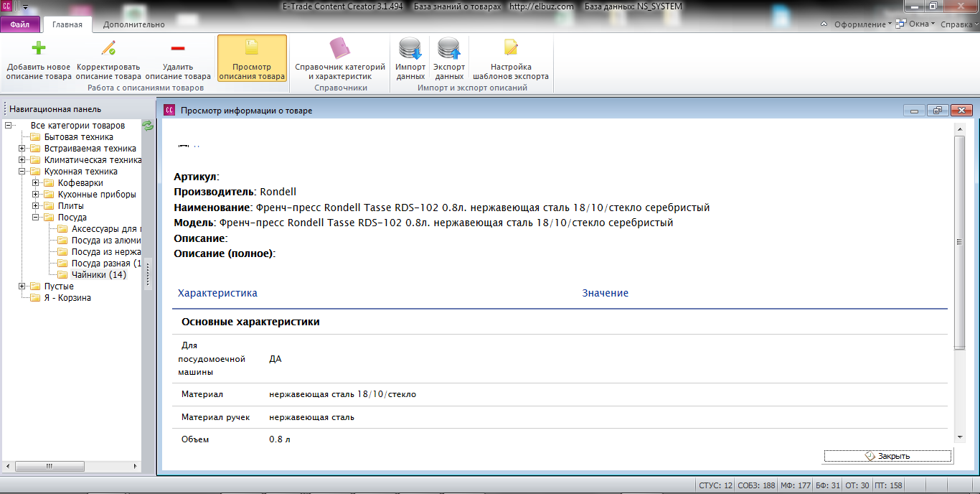Click the Объем 0.8 л row
Image resolution: width=980 pixels, height=494 pixels.
(x=560, y=439)
